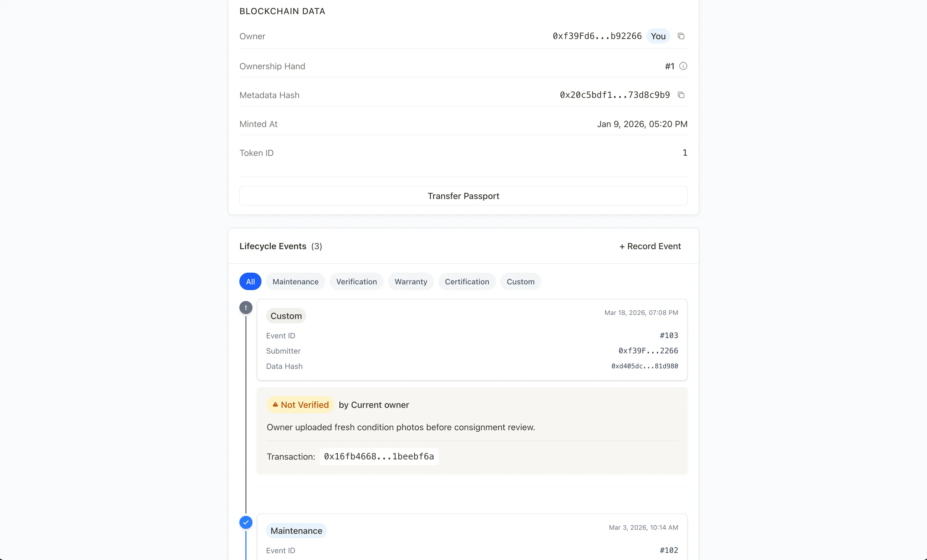
Task: Click transaction hash 0x16fb4668...1beebf6a
Action: pyautogui.click(x=378, y=456)
